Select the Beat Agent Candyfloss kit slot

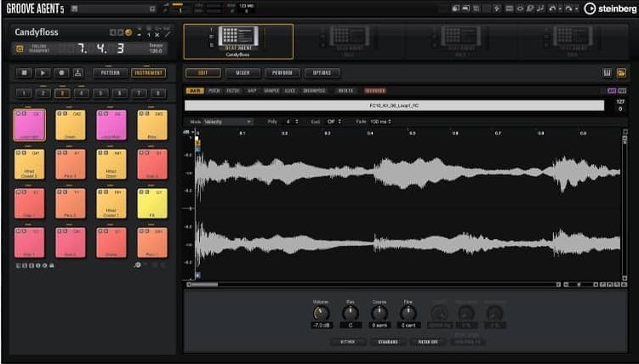(238, 41)
